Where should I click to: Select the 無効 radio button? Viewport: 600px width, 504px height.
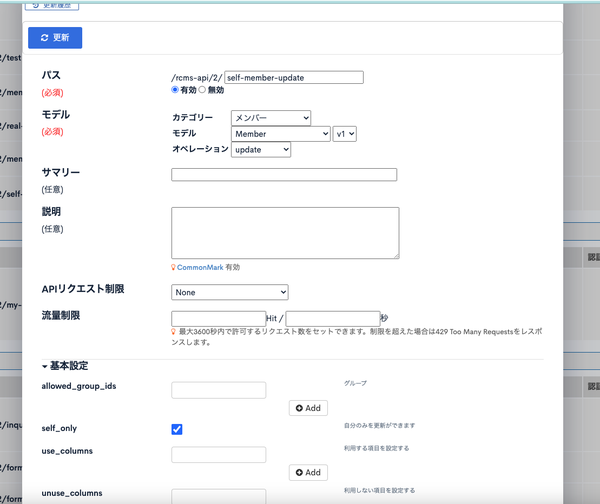pos(202,90)
